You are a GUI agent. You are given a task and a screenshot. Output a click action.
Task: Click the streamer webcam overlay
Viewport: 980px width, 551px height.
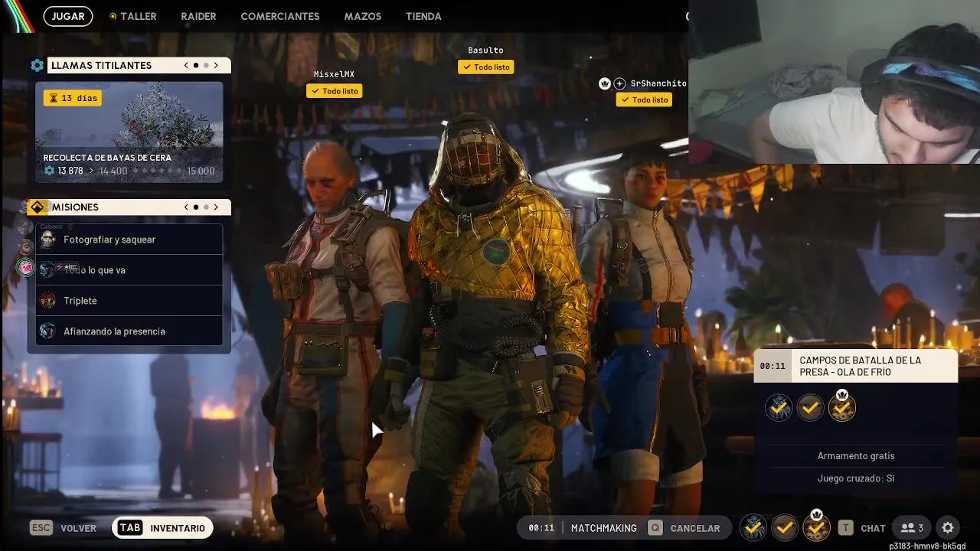[834, 82]
